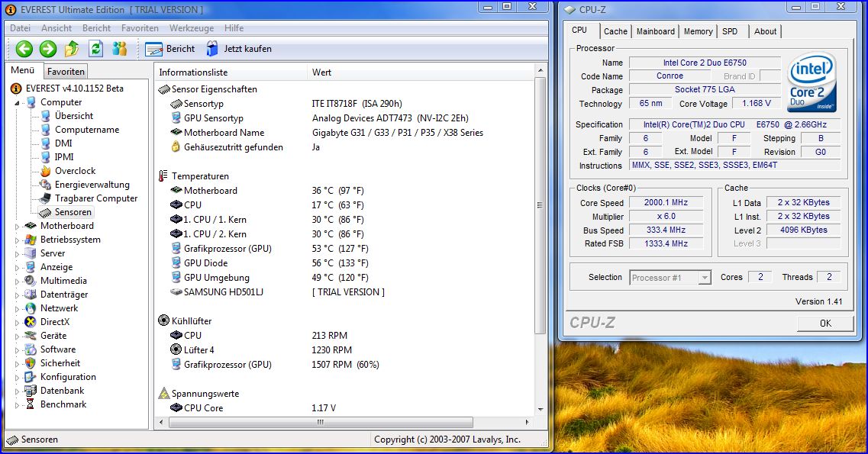
Task: Select the Lüfter 4 fan row
Action: click(345, 350)
